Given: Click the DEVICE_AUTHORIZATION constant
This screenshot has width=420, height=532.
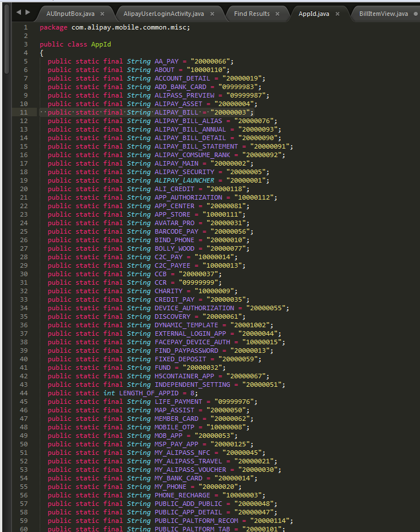Looking at the screenshot, I should (194, 308).
